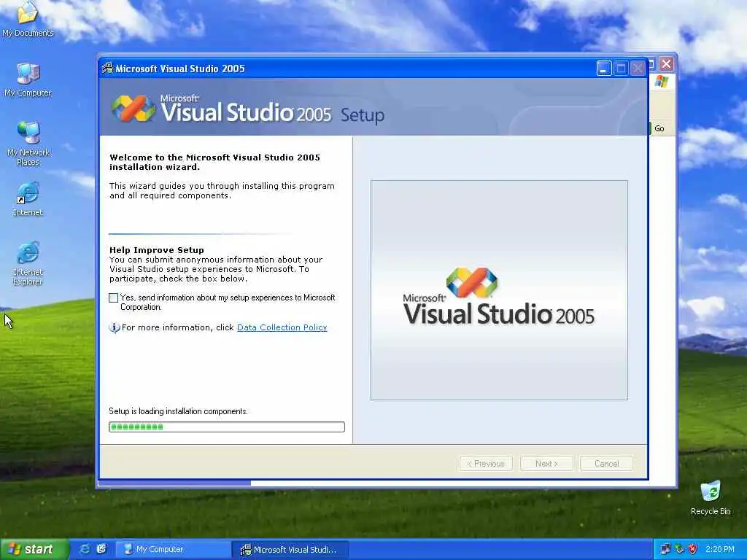Click the Help Improve Setup heading
This screenshot has width=747, height=560.
[157, 250]
